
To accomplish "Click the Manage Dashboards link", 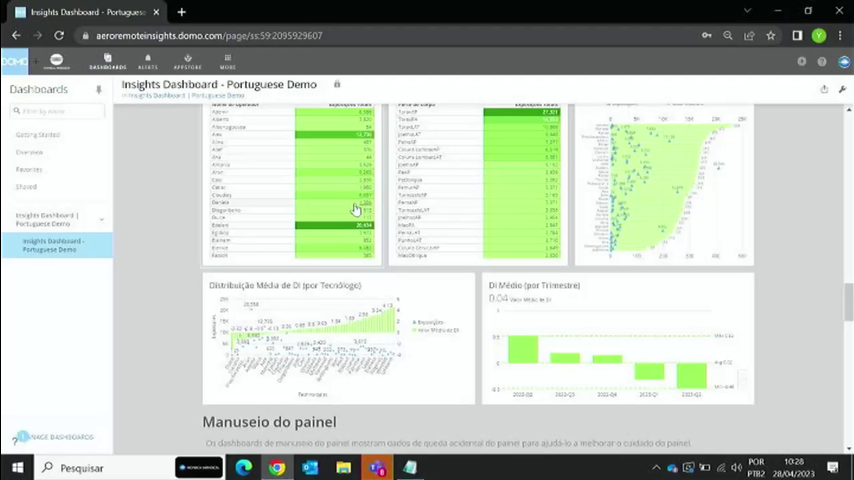I will 61,437.
